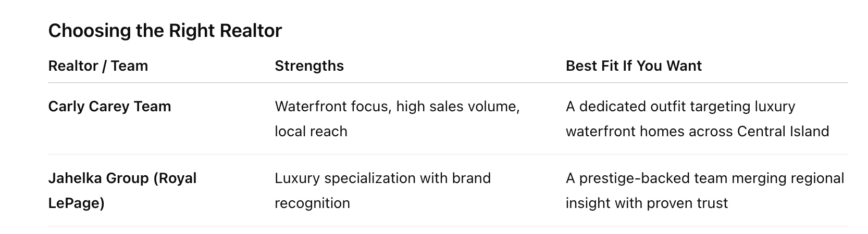Click the word "LePage)" under Jahelka Group
This screenshot has width=868, height=234.
(76, 203)
